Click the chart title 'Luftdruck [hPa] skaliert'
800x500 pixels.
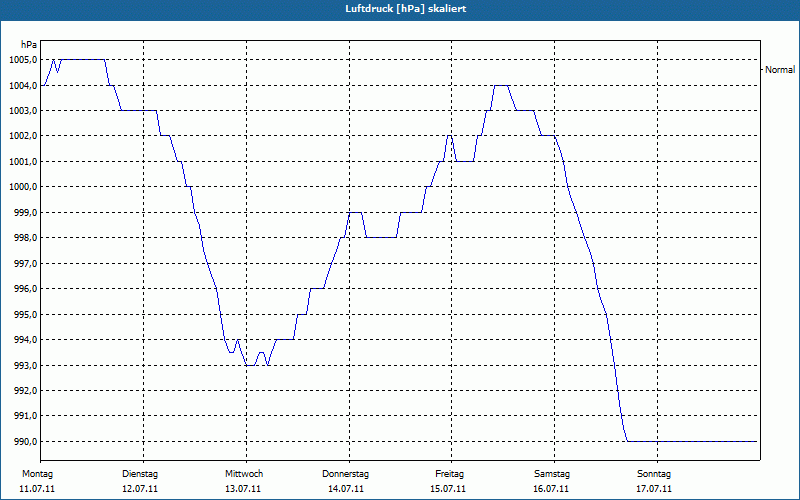[x=406, y=9]
